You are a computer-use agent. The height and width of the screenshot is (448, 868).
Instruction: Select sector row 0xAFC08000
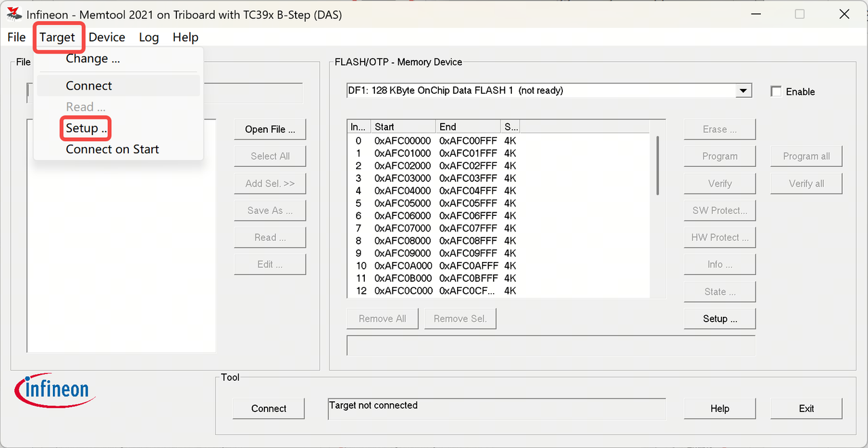click(x=498, y=240)
